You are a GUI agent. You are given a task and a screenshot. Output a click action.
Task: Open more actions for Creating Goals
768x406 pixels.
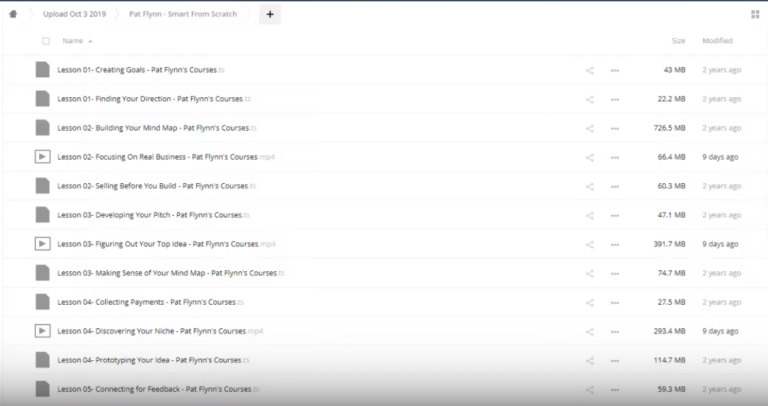(x=615, y=71)
